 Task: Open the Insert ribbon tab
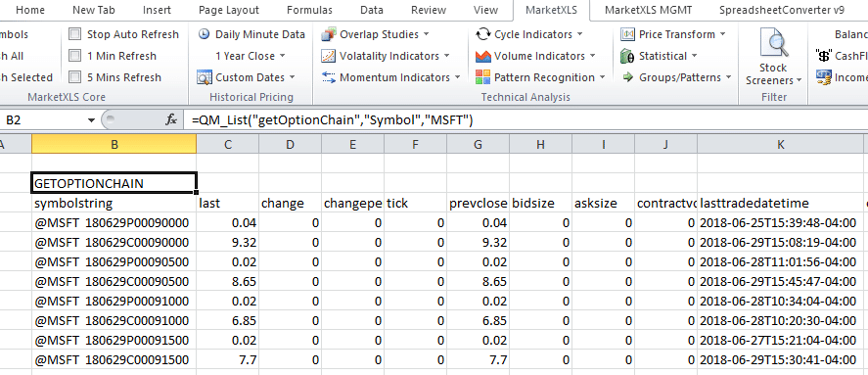tap(157, 10)
